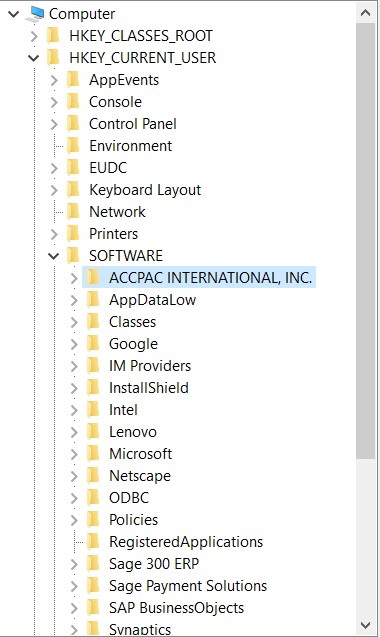Image resolution: width=380 pixels, height=637 pixels.
Task: Expand the Microsoft key
Action: pyautogui.click(x=74, y=454)
